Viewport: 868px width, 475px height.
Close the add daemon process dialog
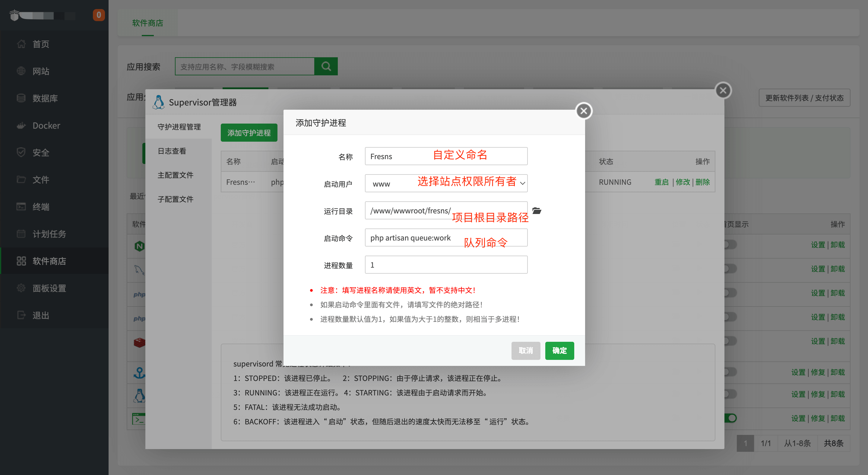point(584,111)
